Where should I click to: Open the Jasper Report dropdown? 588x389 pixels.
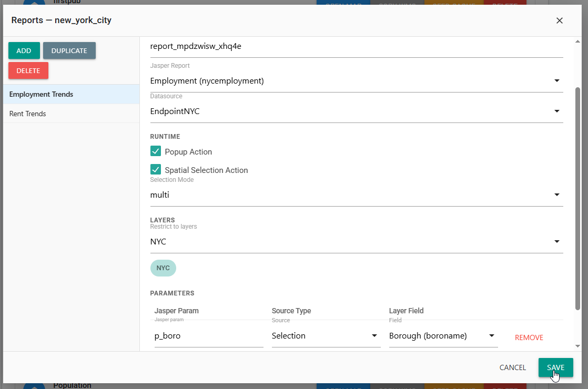(x=356, y=81)
